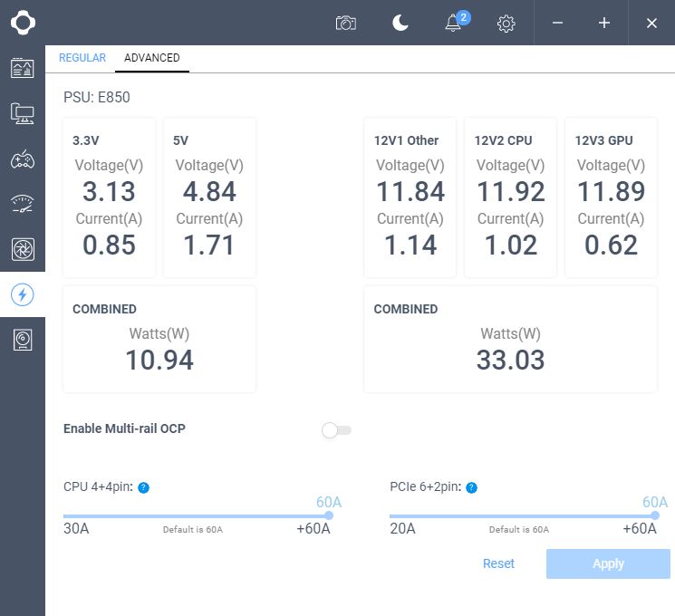675x616 pixels.
Task: Open the dashboard overview sidebar icon
Action: (x=23, y=68)
